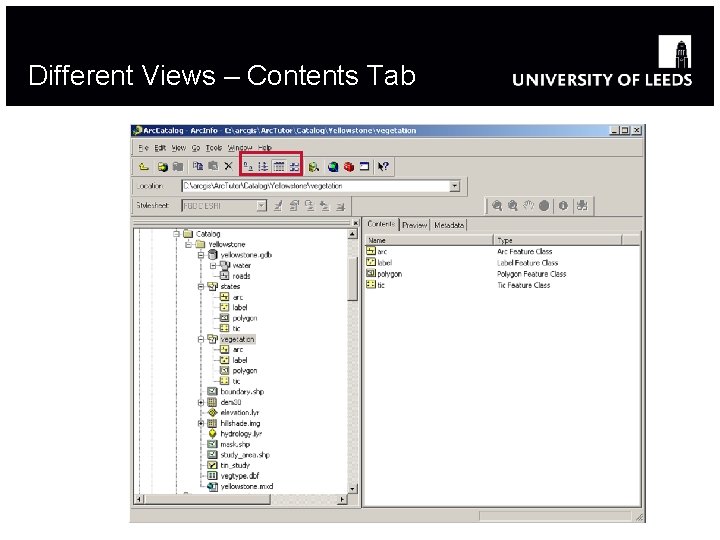This screenshot has height=540, width=720.
Task: Open the Stylesheet dropdown arrow
Action: click(261, 206)
